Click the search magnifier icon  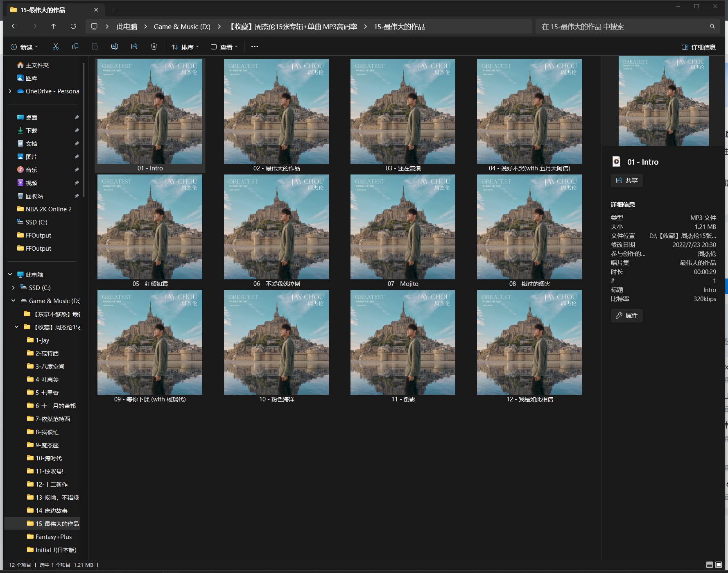(712, 26)
